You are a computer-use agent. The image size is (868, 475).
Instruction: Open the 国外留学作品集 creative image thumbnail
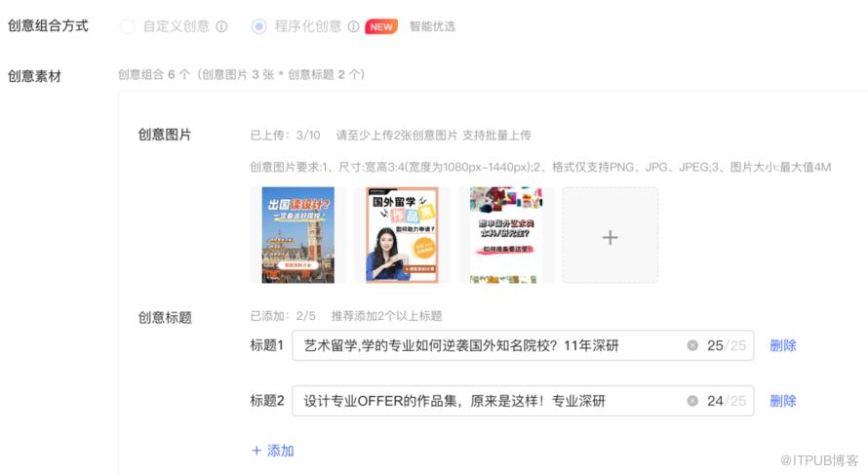(402, 235)
